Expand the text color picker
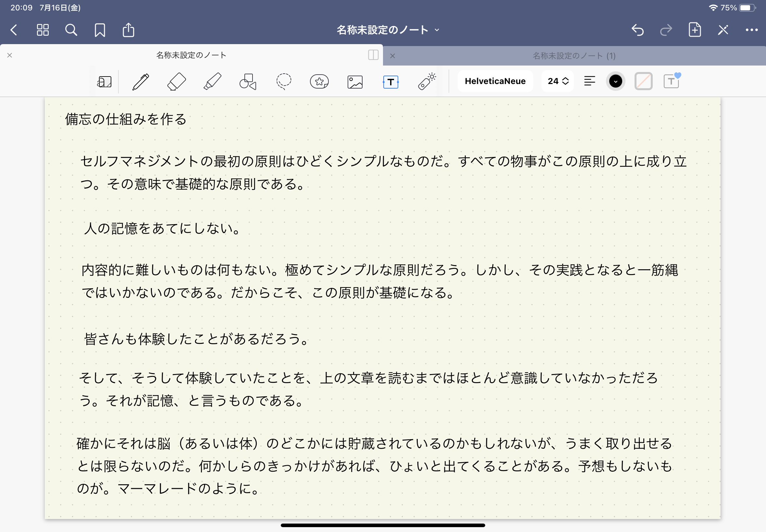766x532 pixels. pos(615,81)
